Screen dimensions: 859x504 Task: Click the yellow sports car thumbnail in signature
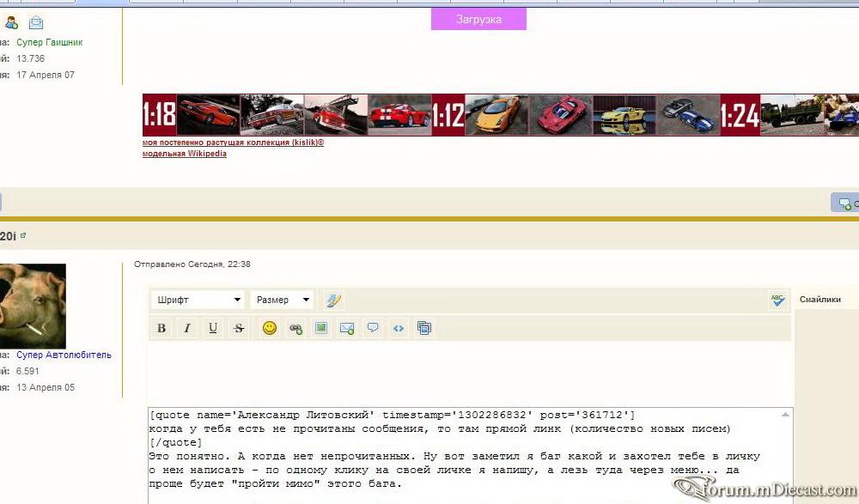pos(624,115)
